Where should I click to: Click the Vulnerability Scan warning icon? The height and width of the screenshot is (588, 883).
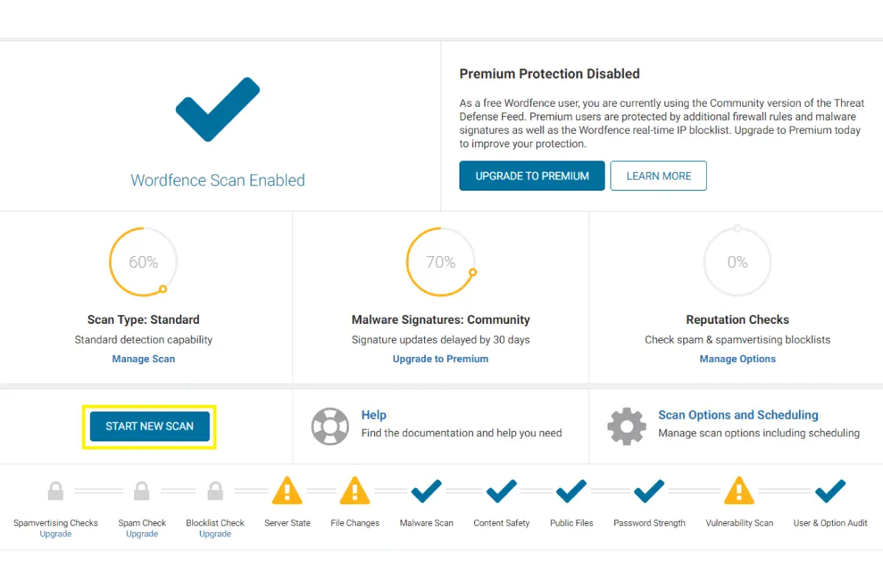pyautogui.click(x=739, y=490)
